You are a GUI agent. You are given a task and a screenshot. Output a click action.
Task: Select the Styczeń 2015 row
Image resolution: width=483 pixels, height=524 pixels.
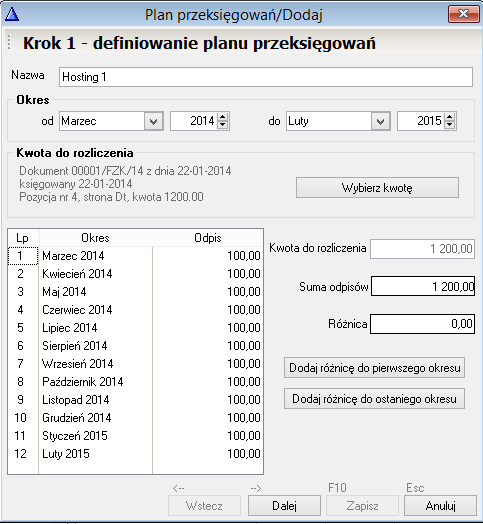click(135, 436)
